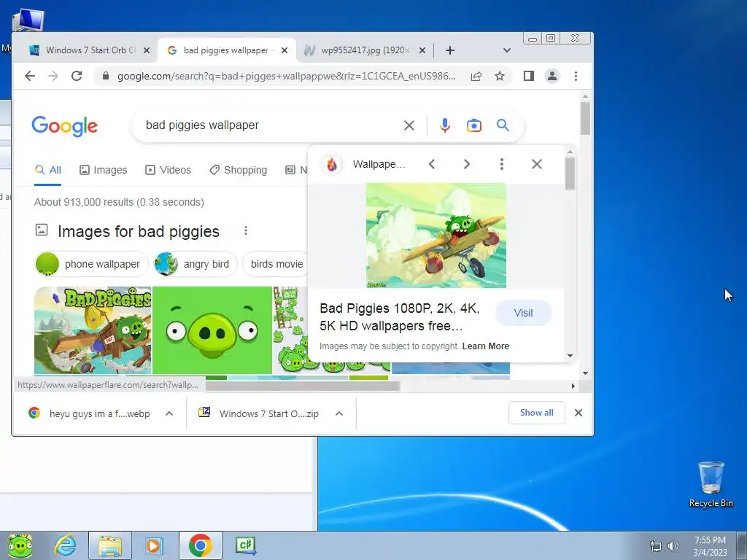Close the downloads bar
The image size is (747, 560).
coord(578,413)
